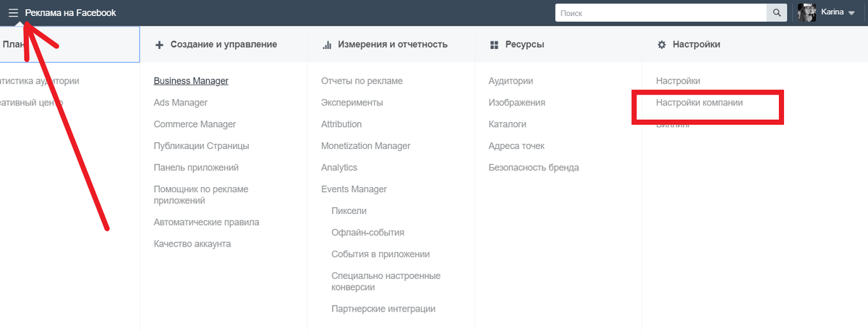
Task: Open Business Manager link
Action: tap(191, 81)
